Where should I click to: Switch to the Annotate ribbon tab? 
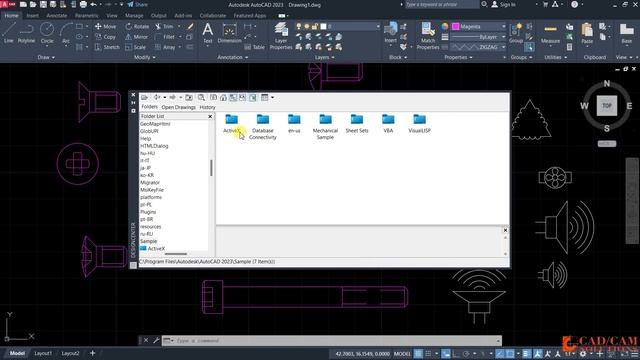coord(57,16)
